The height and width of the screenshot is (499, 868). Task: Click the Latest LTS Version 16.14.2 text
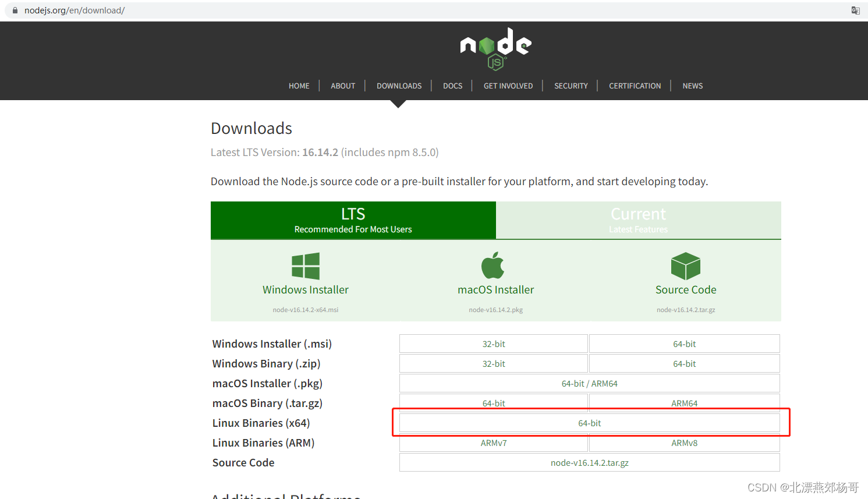325,152
